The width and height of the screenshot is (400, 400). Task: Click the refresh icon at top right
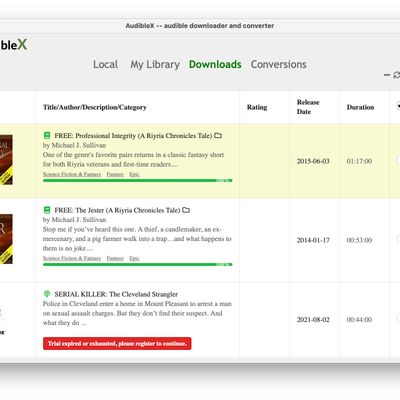click(x=397, y=75)
